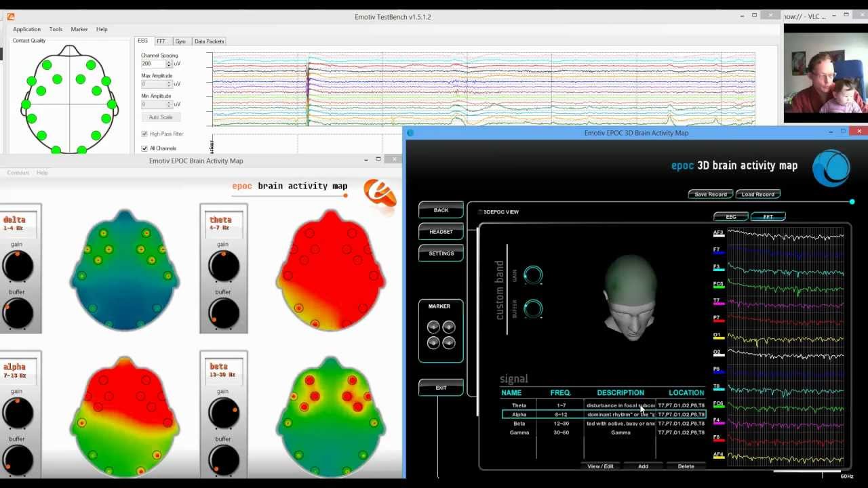The image size is (868, 488).
Task: Switch to the Gyro tab
Action: tap(180, 41)
